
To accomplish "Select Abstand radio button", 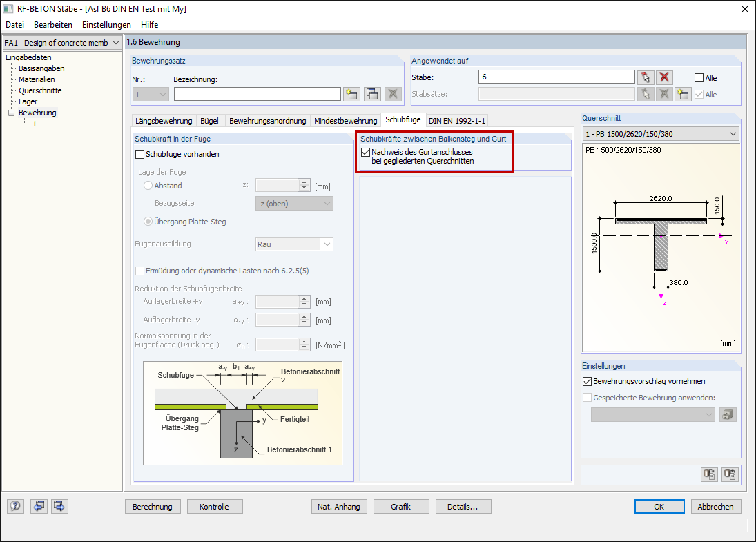I will point(148,186).
